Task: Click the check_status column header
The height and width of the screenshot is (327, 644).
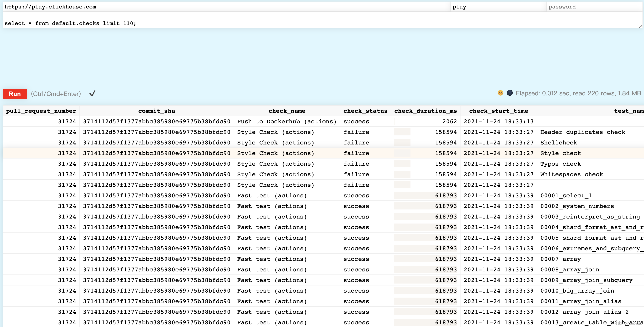Action: click(x=365, y=111)
